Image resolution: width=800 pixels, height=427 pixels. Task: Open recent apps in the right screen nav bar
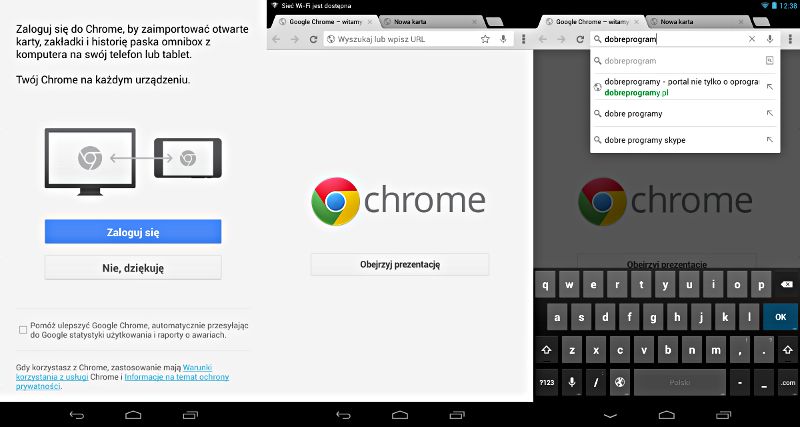pyautogui.click(x=723, y=415)
